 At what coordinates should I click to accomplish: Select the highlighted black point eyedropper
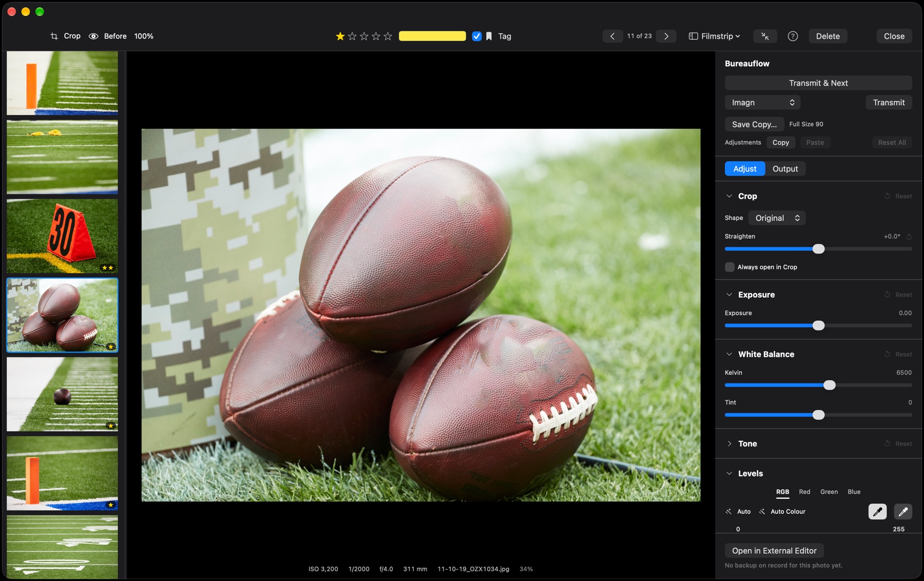pos(877,511)
